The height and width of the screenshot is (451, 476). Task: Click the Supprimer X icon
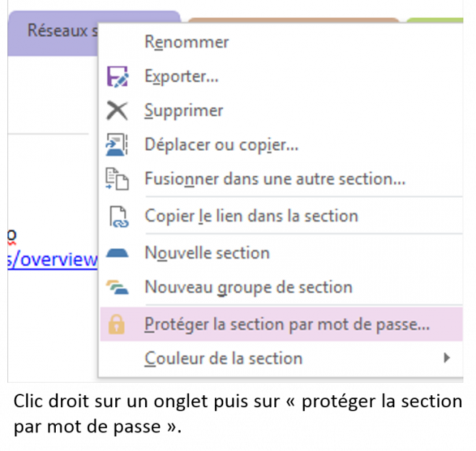pyautogui.click(x=118, y=111)
